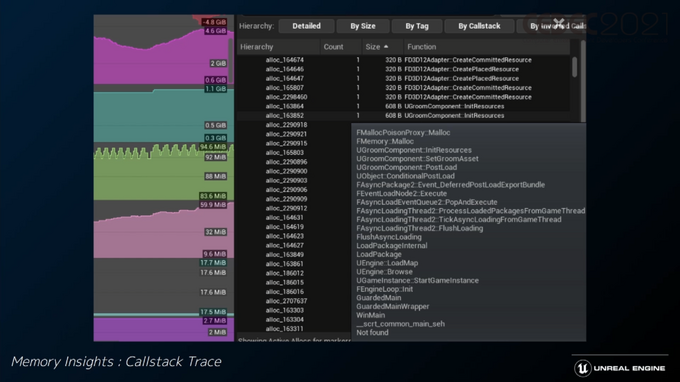Select row alloc_165803
The image size is (680, 382).
[x=284, y=153]
